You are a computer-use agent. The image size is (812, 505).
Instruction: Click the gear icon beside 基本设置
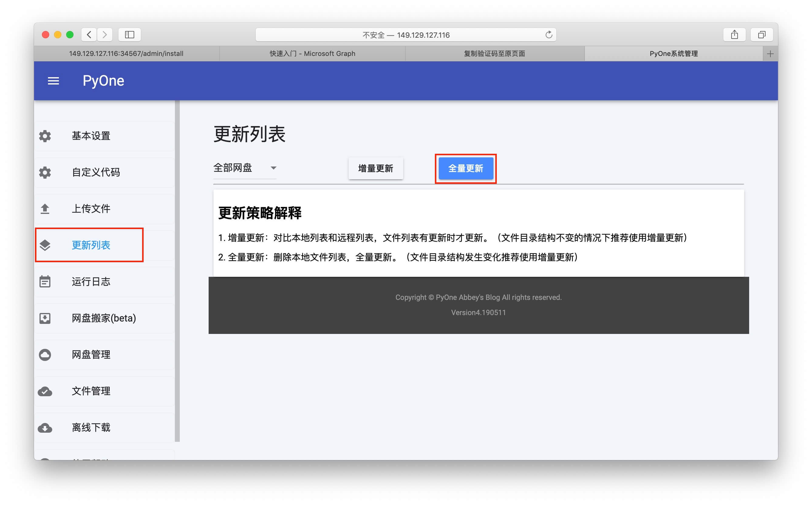coord(45,136)
